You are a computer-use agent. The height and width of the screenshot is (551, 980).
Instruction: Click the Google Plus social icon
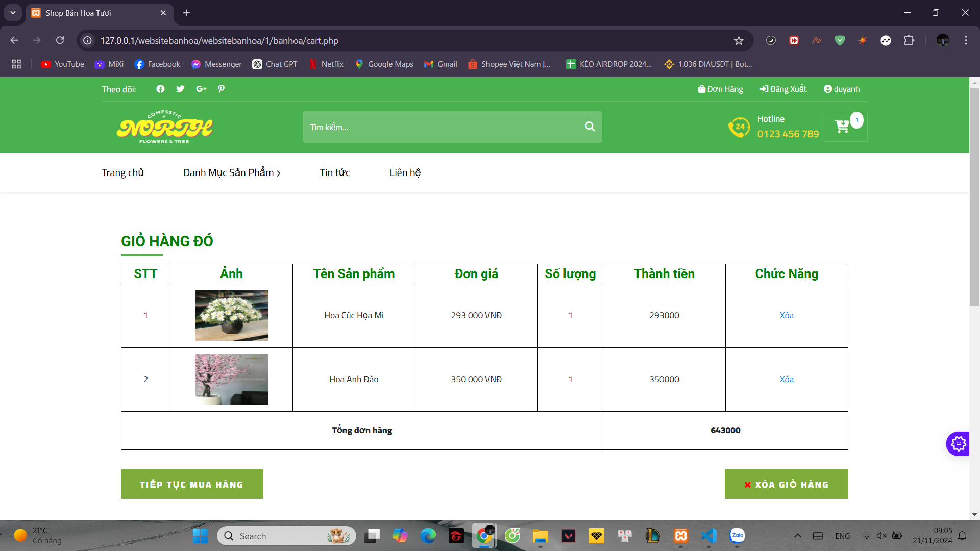coord(202,88)
